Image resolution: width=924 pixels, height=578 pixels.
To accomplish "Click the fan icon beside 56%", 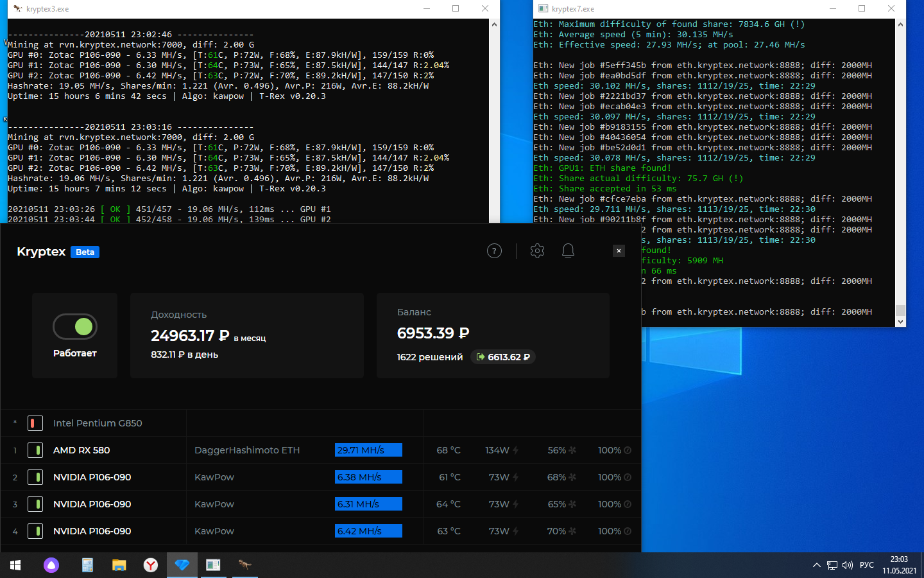I will pyautogui.click(x=572, y=450).
